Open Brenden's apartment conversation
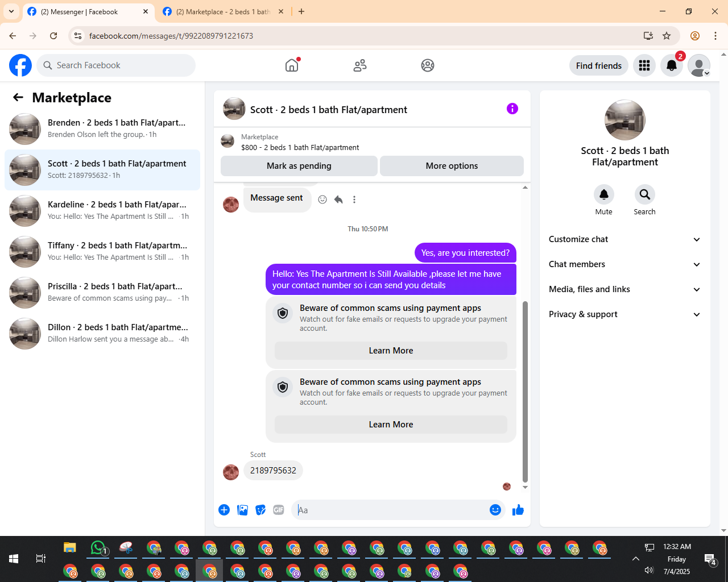This screenshot has width=728, height=582. [x=102, y=129]
